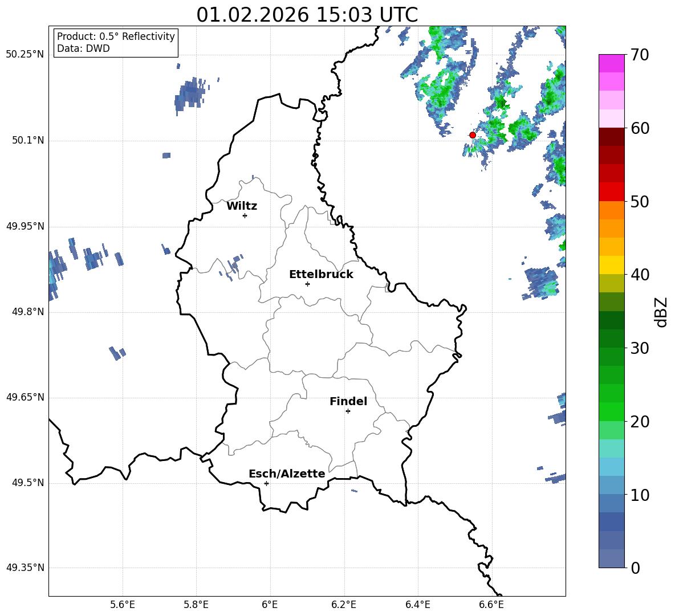Click the 49.35°N latitude label
Viewport: 675px width, 616px height.
point(25,568)
